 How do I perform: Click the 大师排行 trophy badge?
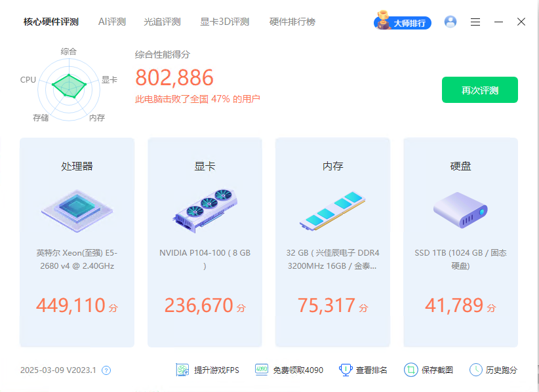402,21
